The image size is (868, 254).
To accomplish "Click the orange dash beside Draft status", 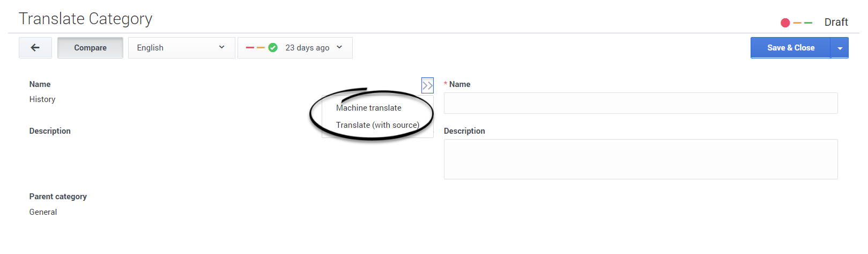I will point(797,23).
